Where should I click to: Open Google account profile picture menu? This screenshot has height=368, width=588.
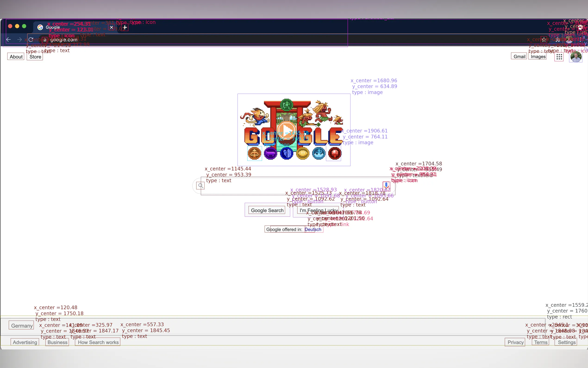[x=575, y=57]
